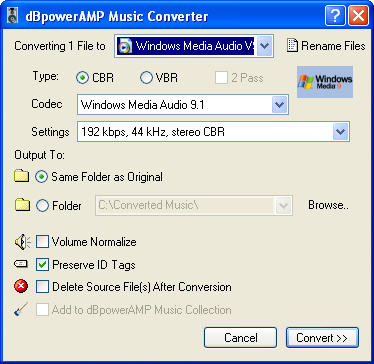Click the Volume Normalize speaker icon
Image resolution: width=374 pixels, height=364 pixels.
[x=22, y=242]
